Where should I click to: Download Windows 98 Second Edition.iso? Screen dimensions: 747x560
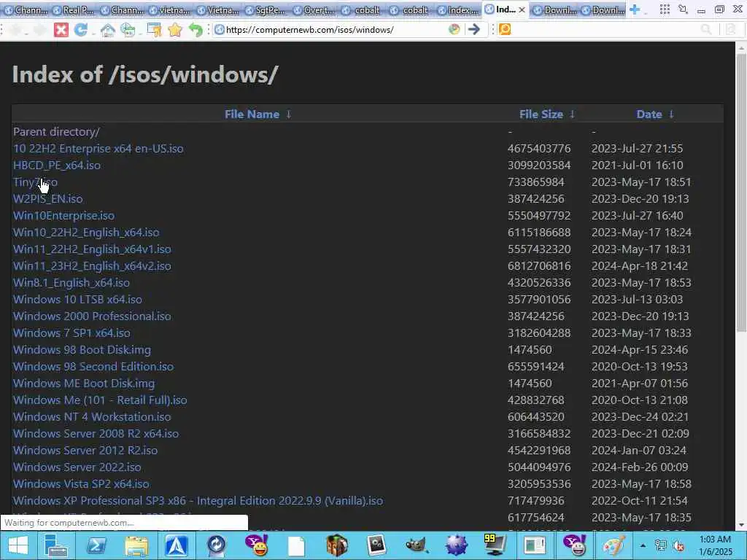pos(93,367)
